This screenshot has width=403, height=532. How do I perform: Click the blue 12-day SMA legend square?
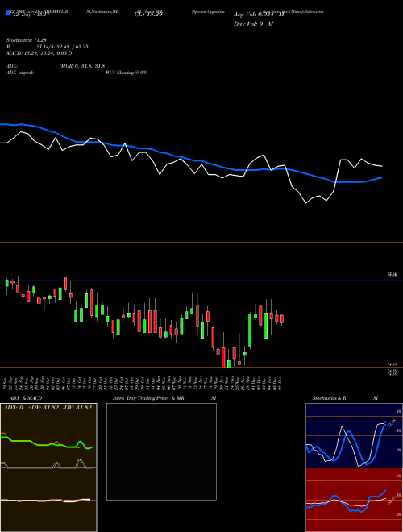(8, 14)
